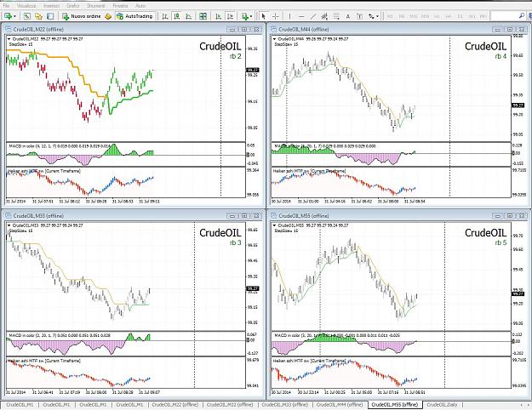Open the Grafici menu
The width and height of the screenshot is (532, 410).
73,6
